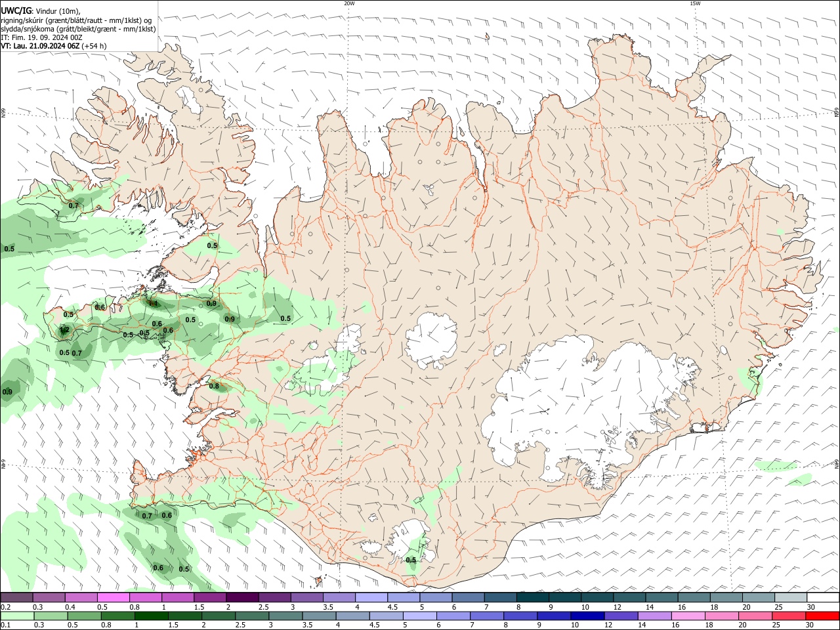Select the pale lavender 4 snow legend swatch
The height and width of the screenshot is (630, 840).
click(371, 597)
